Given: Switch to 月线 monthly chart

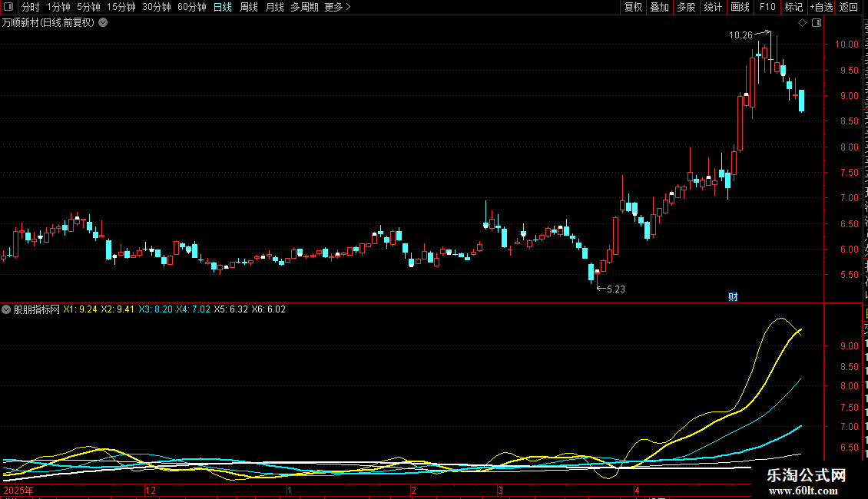Looking at the screenshot, I should 274,7.
